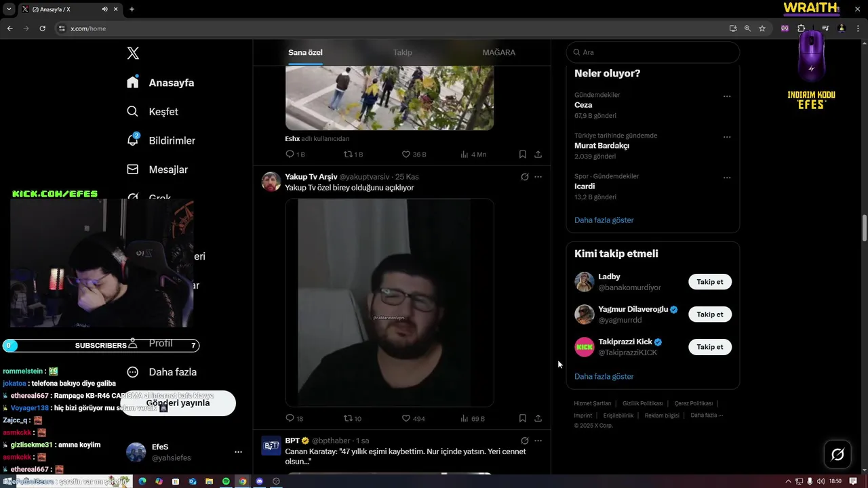Open account options next to EfeS
The height and width of the screenshot is (488, 868).
coord(238,452)
